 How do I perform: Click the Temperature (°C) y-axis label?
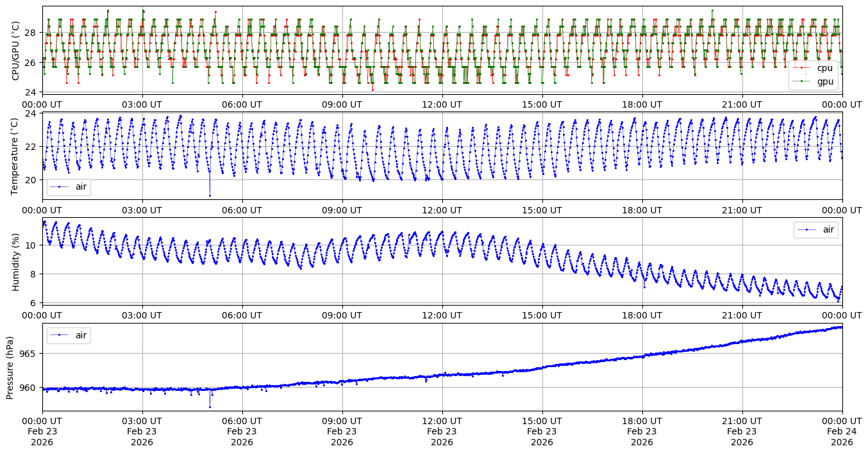click(15, 156)
